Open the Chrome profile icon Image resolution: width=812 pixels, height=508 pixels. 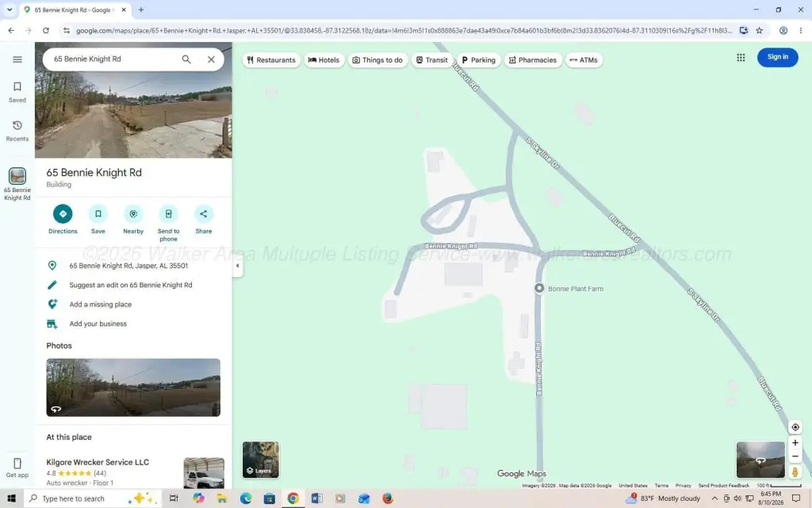pyautogui.click(x=783, y=31)
